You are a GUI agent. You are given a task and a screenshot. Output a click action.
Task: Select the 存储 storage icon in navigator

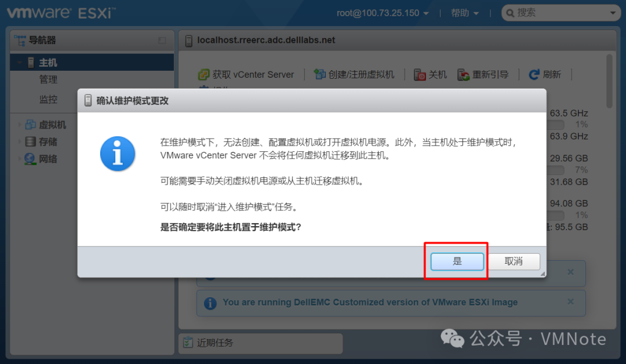(30, 141)
